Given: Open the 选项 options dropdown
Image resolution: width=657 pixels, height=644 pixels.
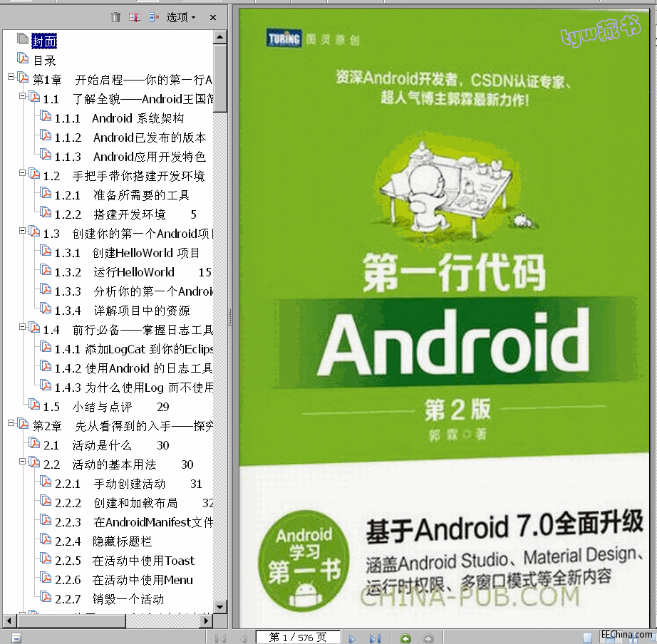Looking at the screenshot, I should click(x=180, y=17).
